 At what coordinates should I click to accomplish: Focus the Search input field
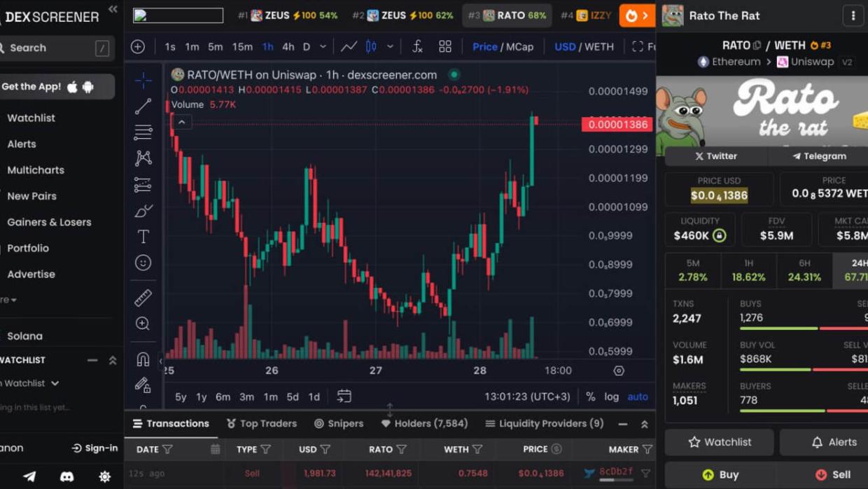(x=56, y=48)
